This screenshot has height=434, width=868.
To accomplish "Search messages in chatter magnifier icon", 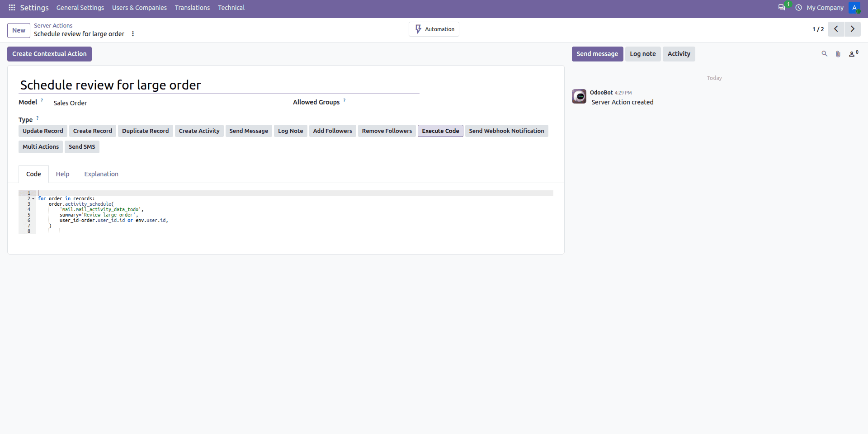I will (x=825, y=54).
